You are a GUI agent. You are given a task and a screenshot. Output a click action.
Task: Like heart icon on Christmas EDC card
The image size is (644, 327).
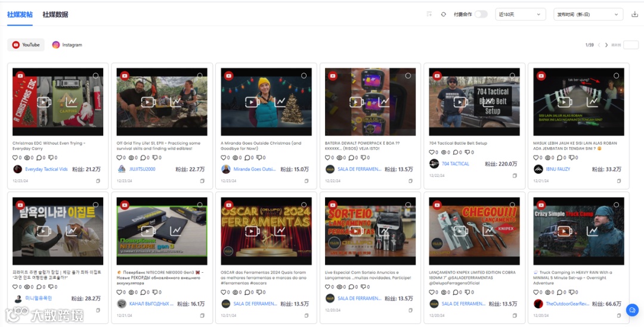[15, 158]
